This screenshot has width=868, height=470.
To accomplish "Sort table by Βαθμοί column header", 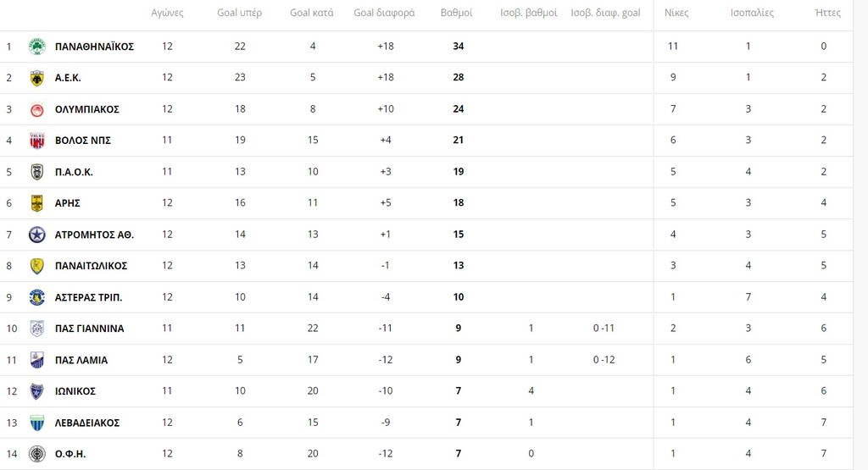I will 457,13.
